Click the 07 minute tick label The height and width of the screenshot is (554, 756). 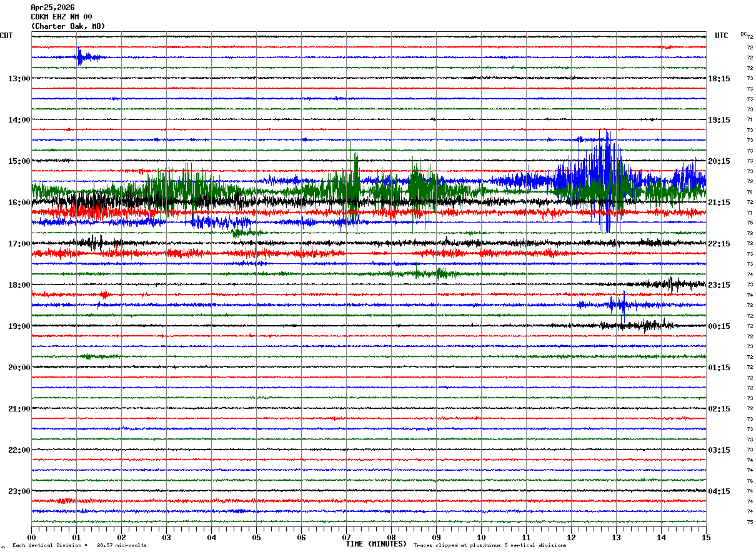(x=346, y=537)
